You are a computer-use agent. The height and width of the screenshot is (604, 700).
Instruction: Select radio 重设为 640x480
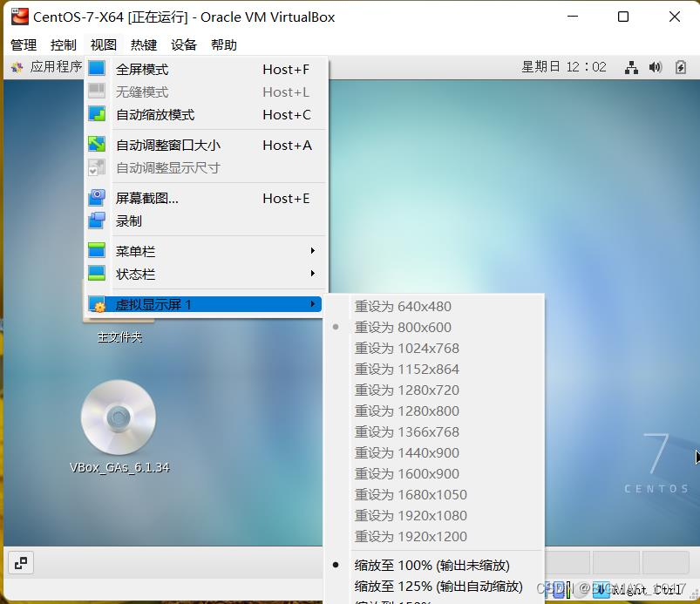coord(434,306)
